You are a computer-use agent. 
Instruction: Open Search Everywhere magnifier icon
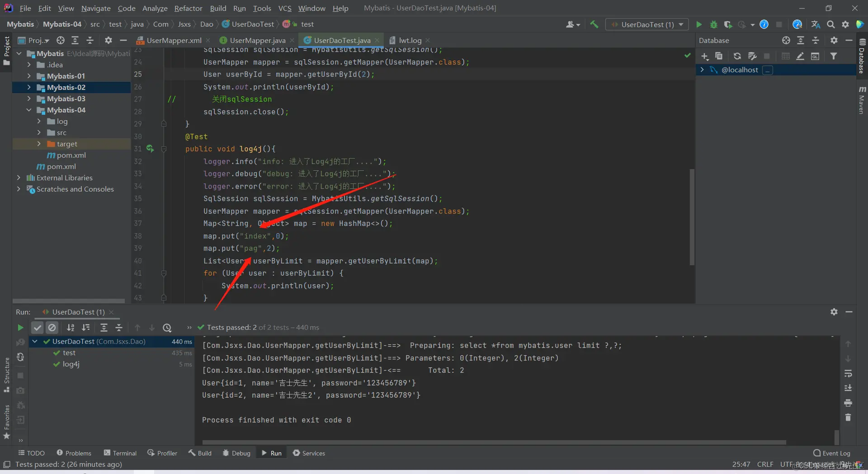(x=831, y=24)
